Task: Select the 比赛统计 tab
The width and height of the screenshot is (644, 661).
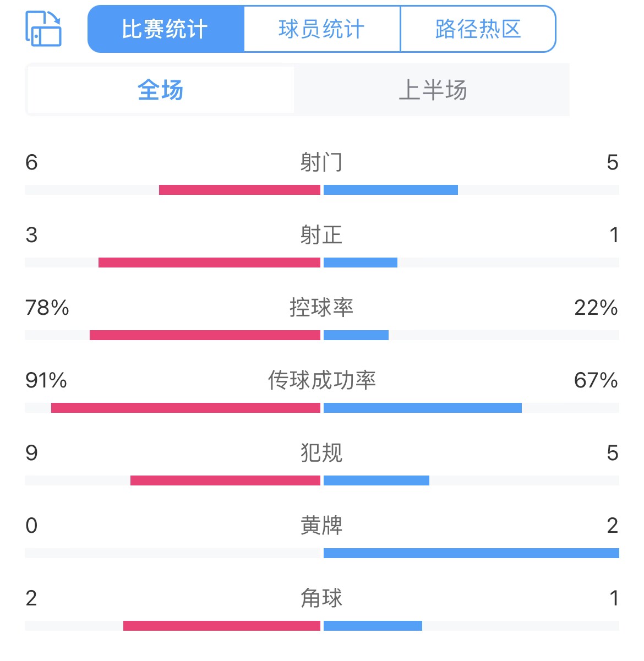Action: (x=165, y=29)
